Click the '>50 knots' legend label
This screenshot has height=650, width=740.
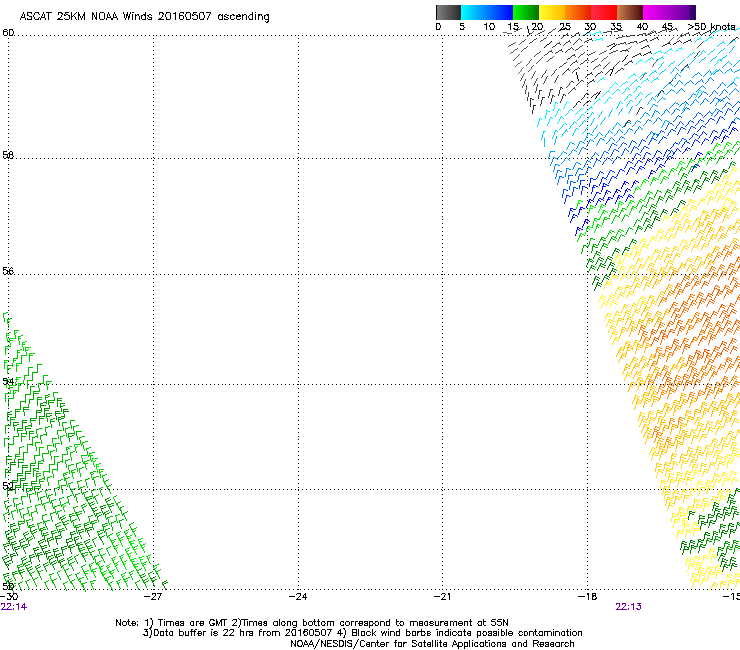(711, 27)
